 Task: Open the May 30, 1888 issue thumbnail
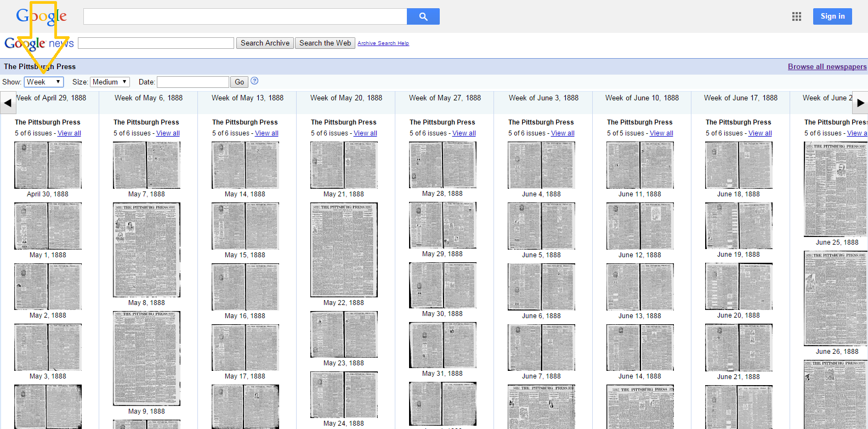[x=442, y=285]
